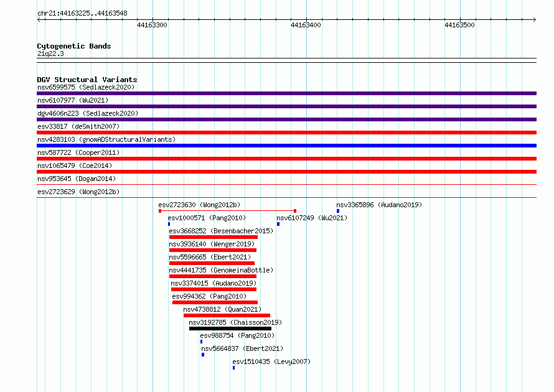Image resolution: width=554 pixels, height=392 pixels.
Task: Click the purple bar under nsv6599575
Action: [286, 93]
